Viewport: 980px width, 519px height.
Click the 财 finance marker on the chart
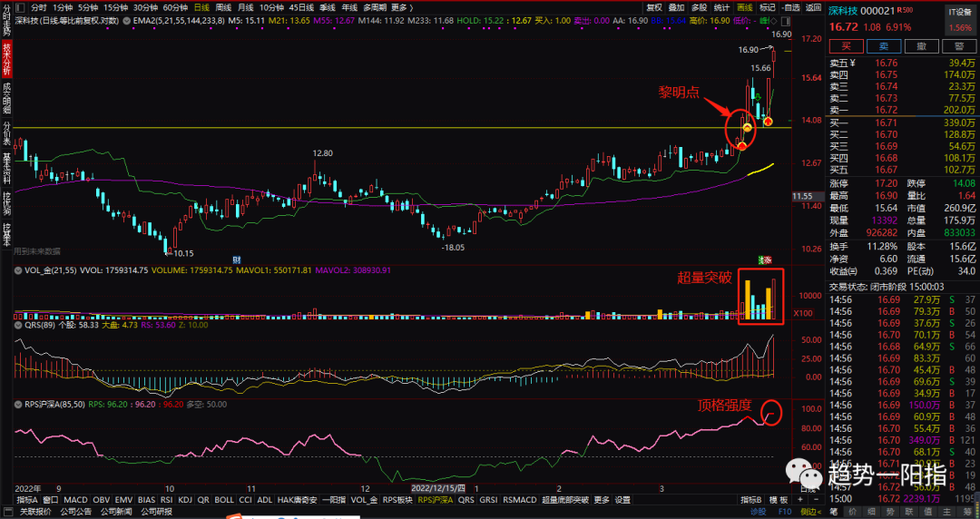click(237, 259)
